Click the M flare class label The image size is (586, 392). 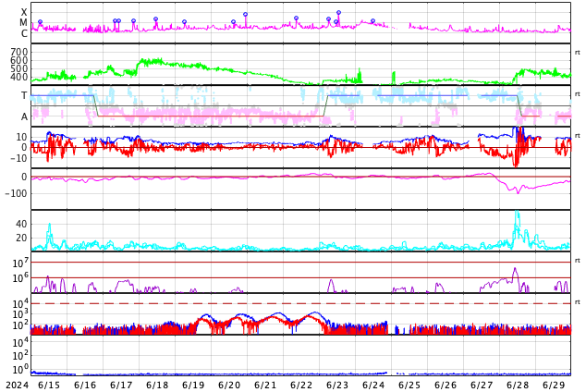[x=23, y=23]
